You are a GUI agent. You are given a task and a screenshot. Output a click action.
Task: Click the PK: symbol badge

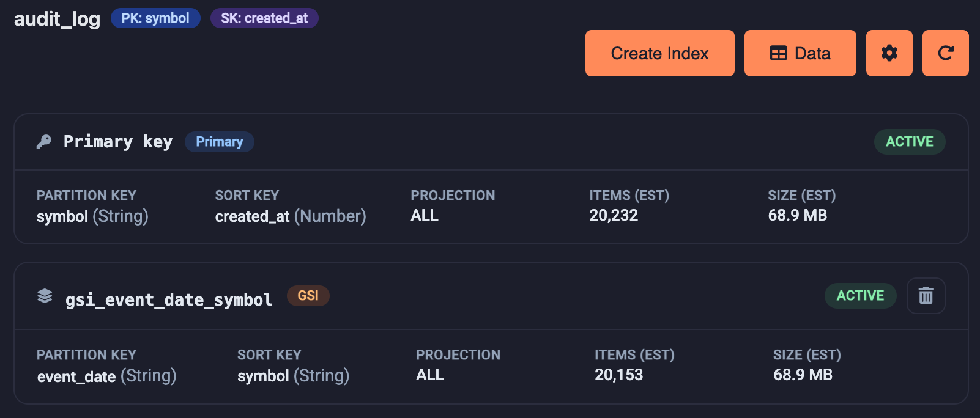[155, 18]
